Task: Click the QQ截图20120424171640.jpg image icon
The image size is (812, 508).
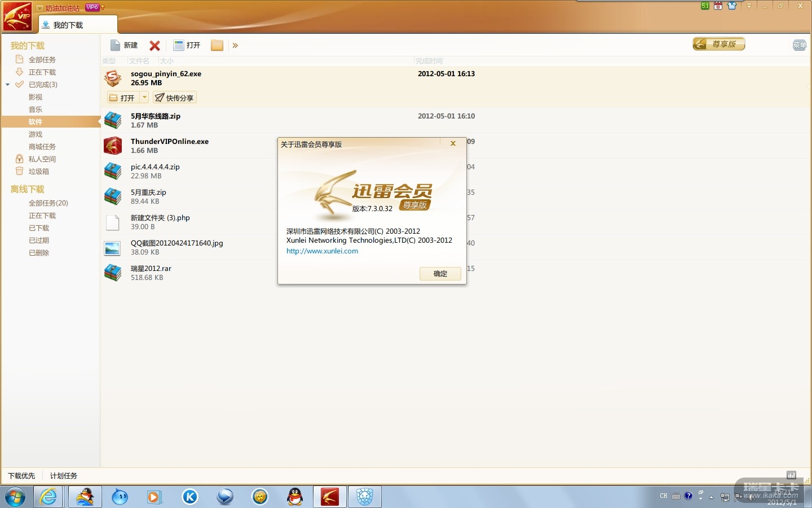Action: click(113, 248)
